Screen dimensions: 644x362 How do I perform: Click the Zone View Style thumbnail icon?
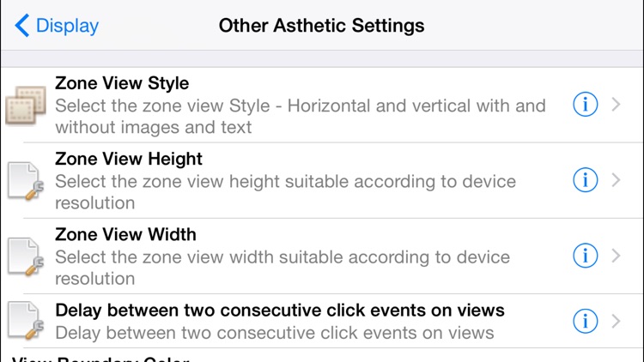pos(24,106)
